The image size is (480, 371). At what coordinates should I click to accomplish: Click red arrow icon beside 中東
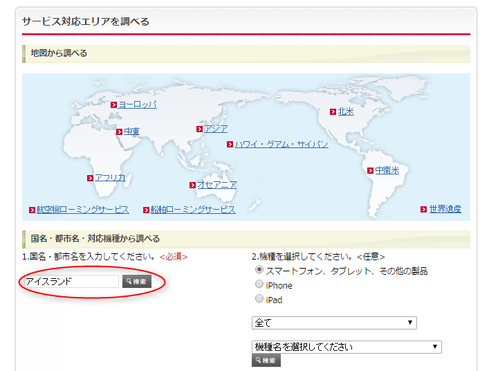[x=119, y=132]
